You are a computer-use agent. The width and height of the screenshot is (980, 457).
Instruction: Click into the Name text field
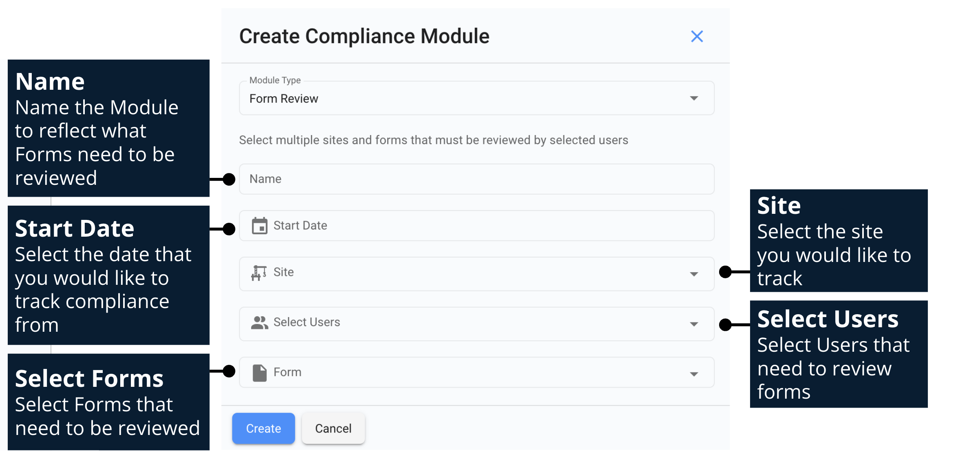pos(476,179)
